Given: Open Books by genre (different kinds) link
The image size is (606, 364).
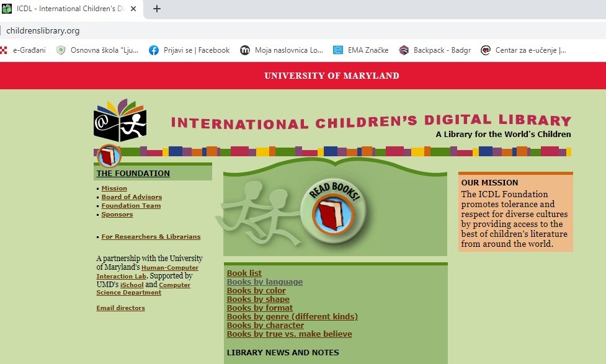Looking at the screenshot, I should point(292,317).
